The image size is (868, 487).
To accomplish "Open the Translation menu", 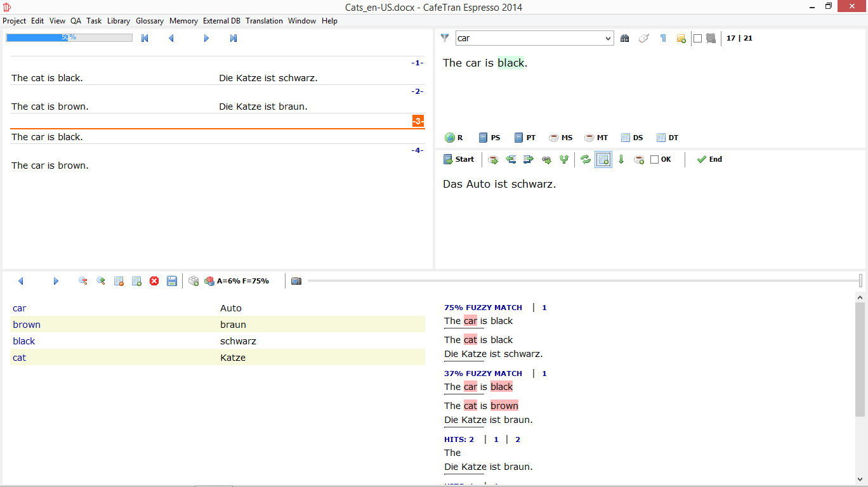I will (x=264, y=21).
